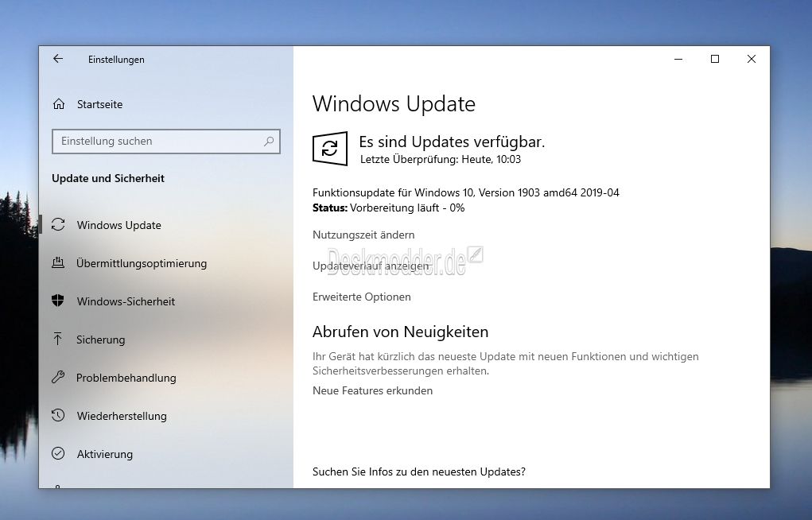Click the Windows Update page heading
This screenshot has width=812, height=520.
coord(394,103)
